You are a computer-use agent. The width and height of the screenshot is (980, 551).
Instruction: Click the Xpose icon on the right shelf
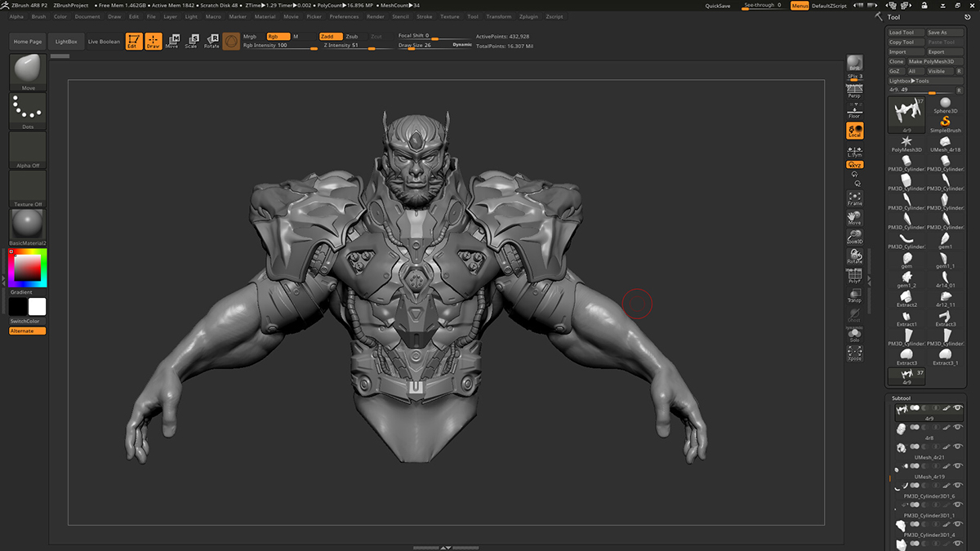tap(854, 353)
